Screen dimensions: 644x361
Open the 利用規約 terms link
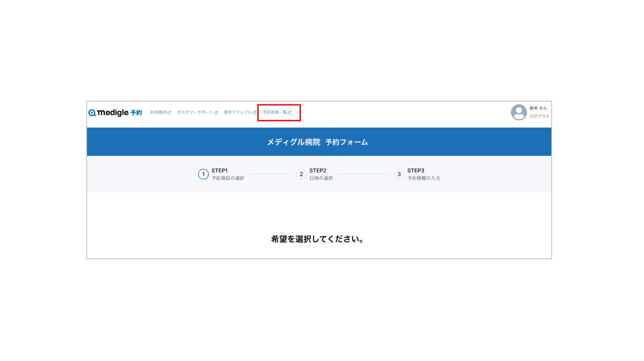(158, 112)
